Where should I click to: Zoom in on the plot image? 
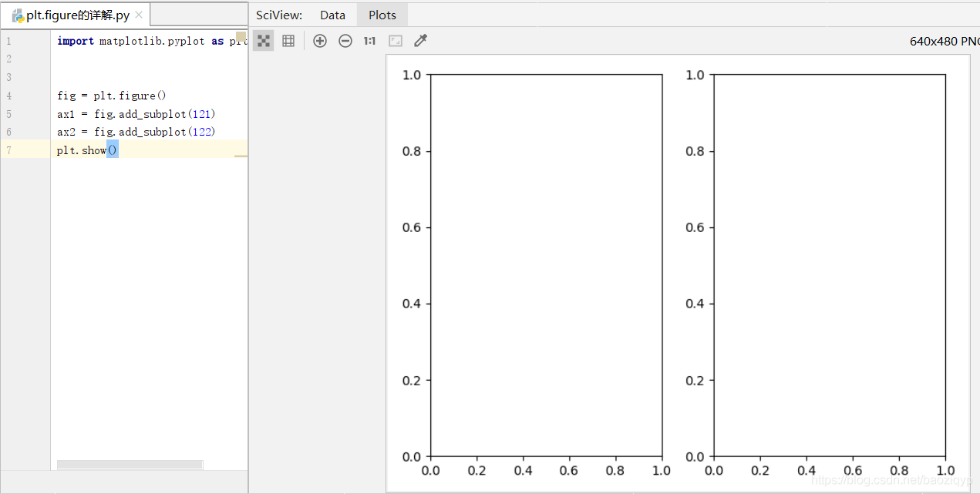320,41
